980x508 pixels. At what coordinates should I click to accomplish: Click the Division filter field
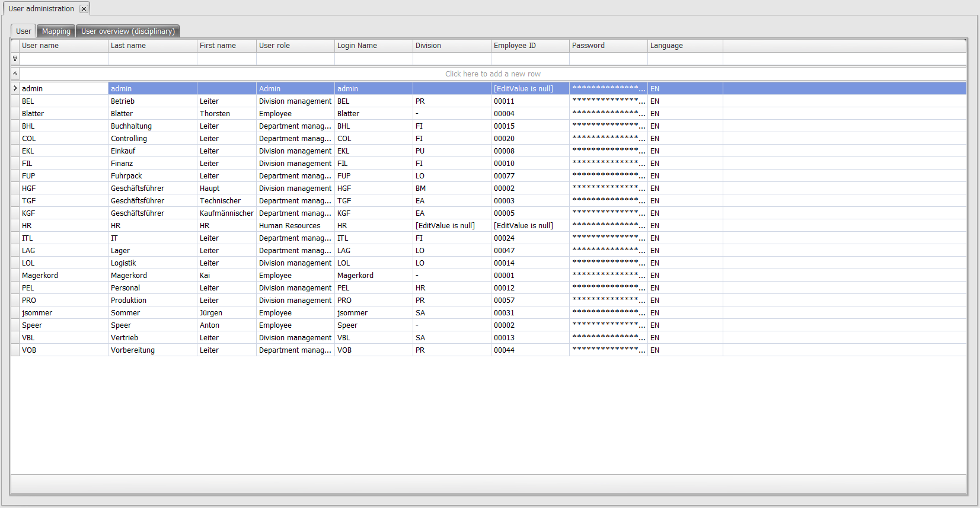pyautogui.click(x=451, y=59)
